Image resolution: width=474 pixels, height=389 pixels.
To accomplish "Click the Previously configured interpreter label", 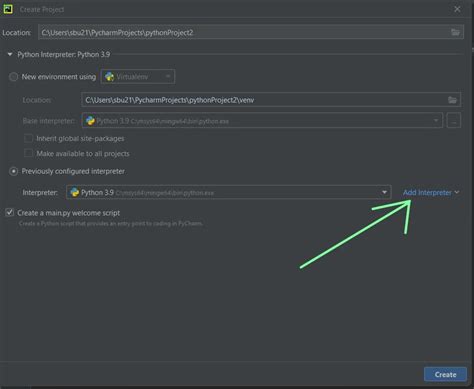I will coord(73,171).
